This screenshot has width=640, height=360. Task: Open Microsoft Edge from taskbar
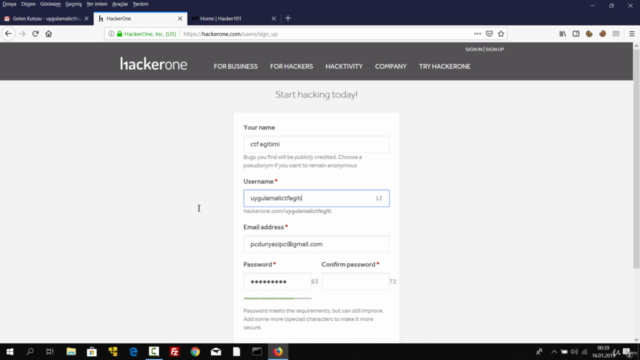coord(133,351)
